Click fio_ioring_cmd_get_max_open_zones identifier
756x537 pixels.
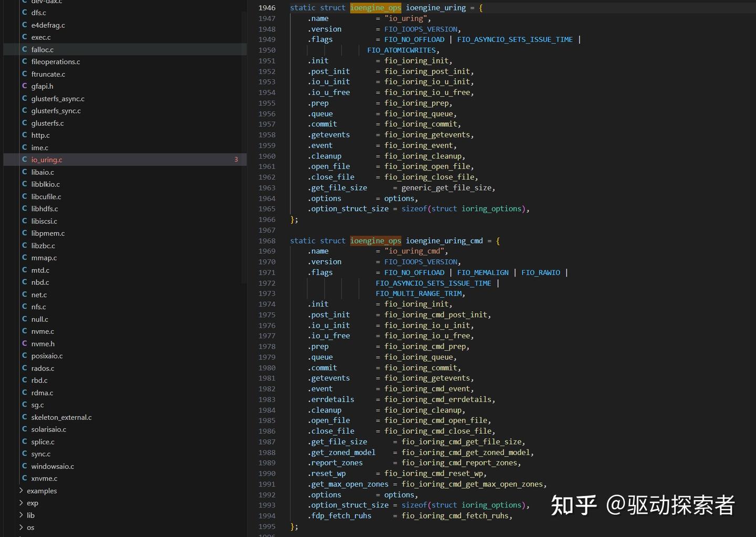[x=472, y=485]
